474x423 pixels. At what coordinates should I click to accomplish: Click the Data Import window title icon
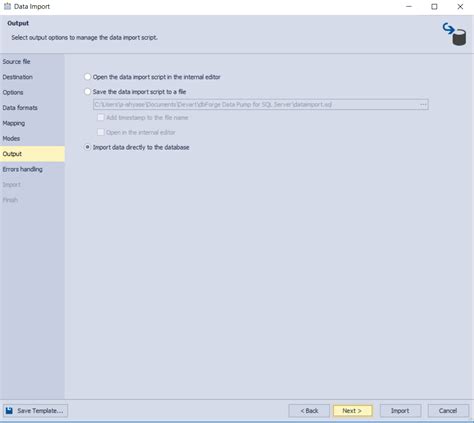point(7,6)
